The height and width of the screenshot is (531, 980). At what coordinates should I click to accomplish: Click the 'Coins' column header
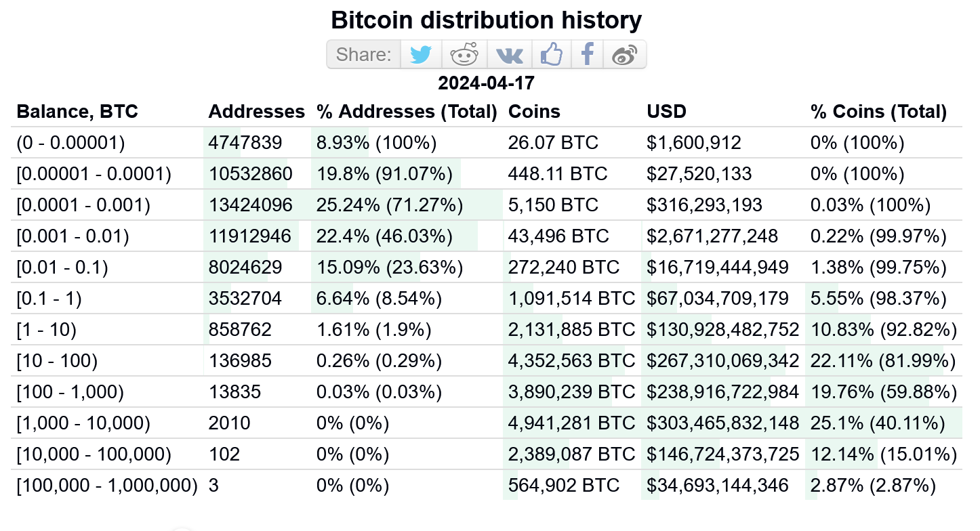[x=534, y=112]
